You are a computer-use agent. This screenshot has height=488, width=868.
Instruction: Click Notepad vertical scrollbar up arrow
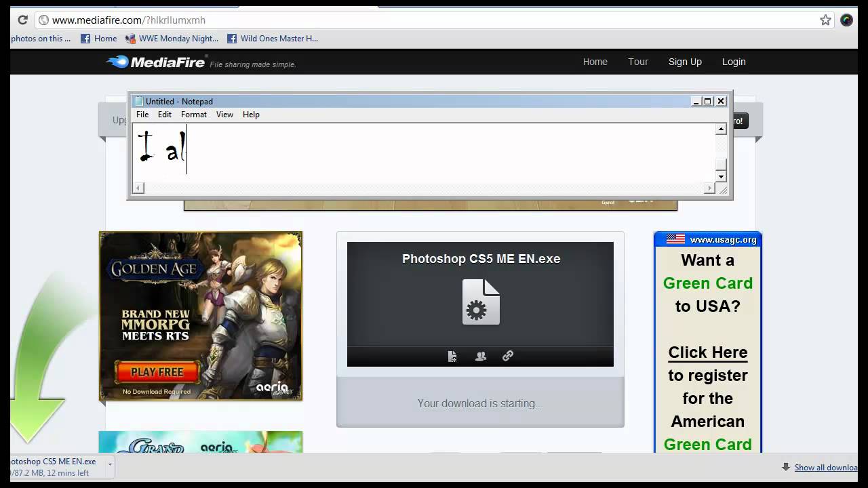pos(721,129)
